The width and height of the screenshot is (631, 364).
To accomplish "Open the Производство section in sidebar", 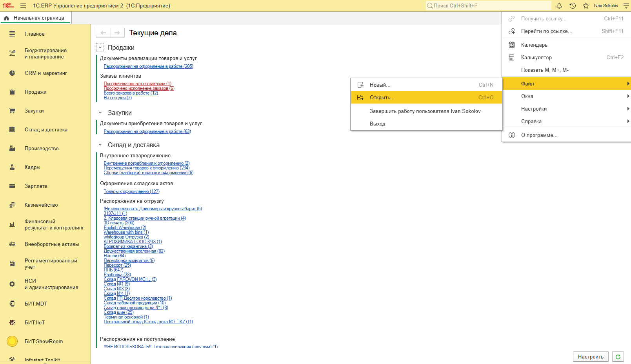I will point(42,149).
